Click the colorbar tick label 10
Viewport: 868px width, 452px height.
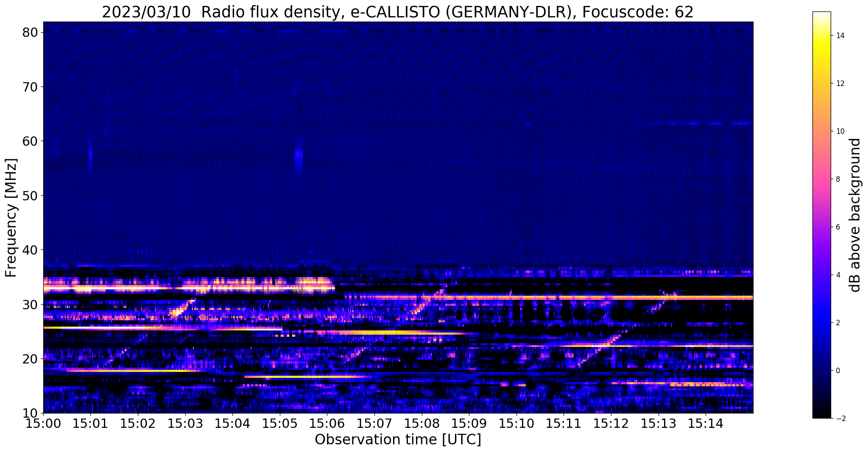[x=840, y=131]
